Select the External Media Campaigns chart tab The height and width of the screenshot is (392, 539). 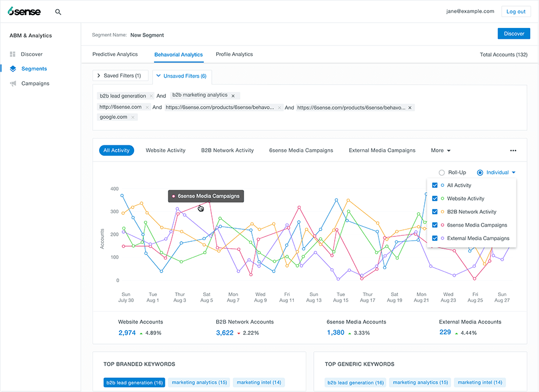click(382, 150)
